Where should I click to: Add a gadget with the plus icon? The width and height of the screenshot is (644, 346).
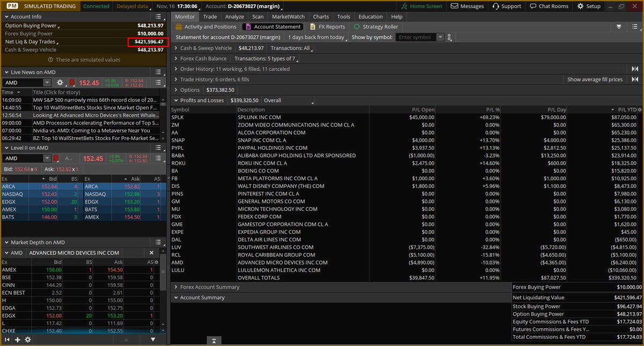coord(17,340)
